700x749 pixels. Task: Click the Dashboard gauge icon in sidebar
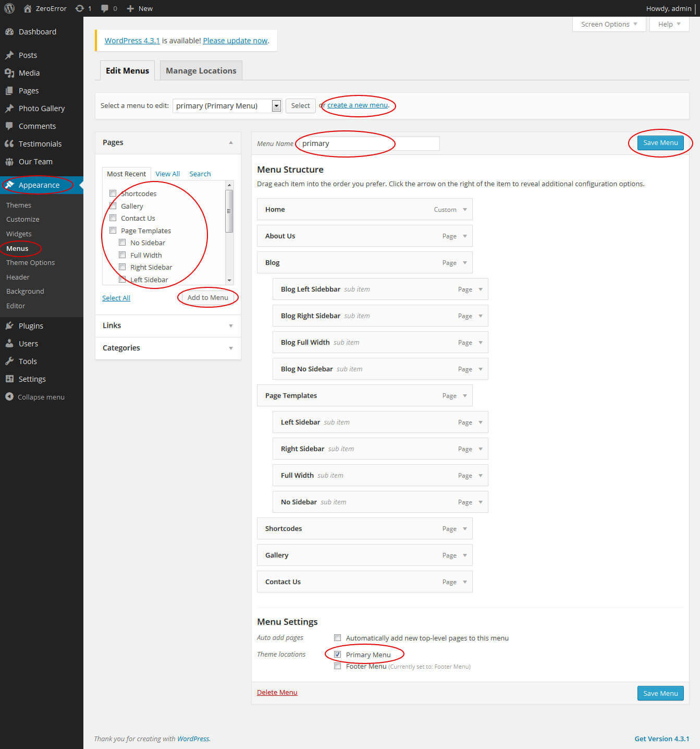pyautogui.click(x=9, y=32)
